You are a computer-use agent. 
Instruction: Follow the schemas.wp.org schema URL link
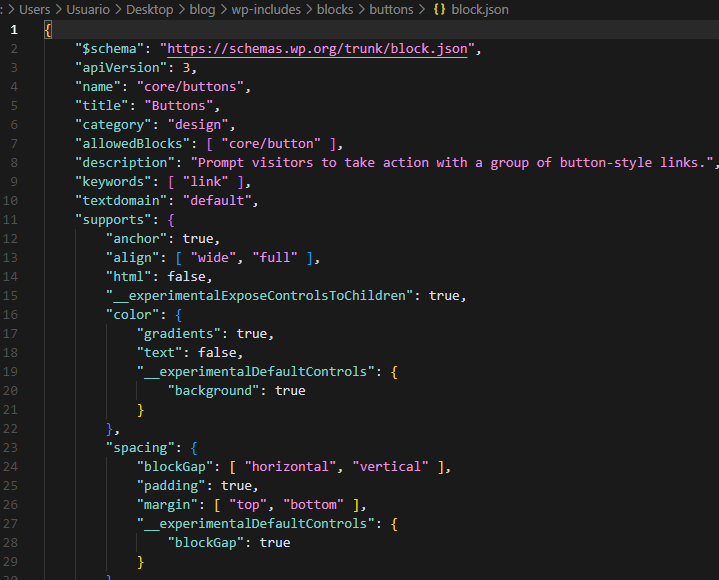(x=317, y=48)
